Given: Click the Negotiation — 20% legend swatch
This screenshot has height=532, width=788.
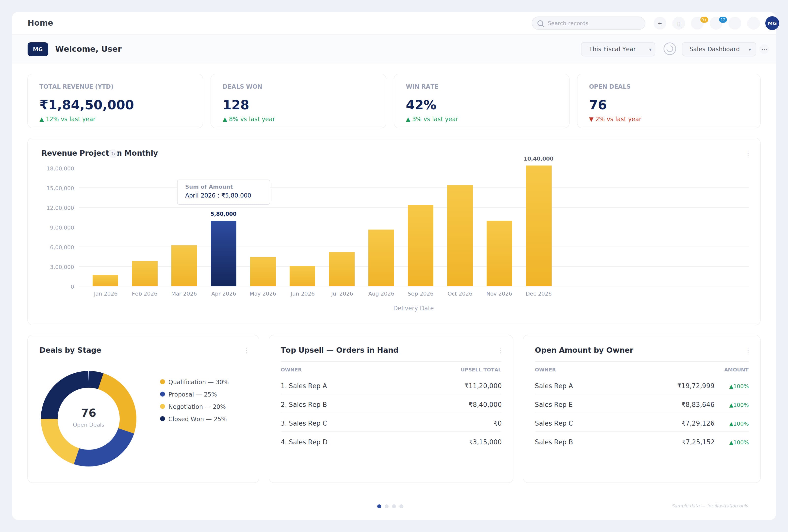Looking at the screenshot, I should (163, 407).
